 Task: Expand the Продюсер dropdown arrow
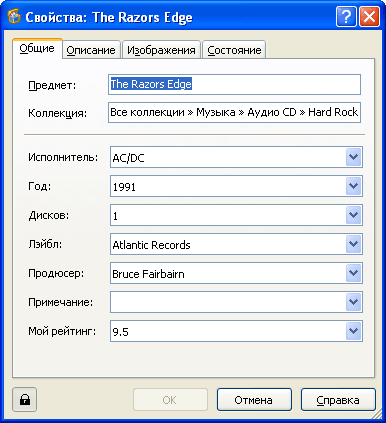click(353, 273)
